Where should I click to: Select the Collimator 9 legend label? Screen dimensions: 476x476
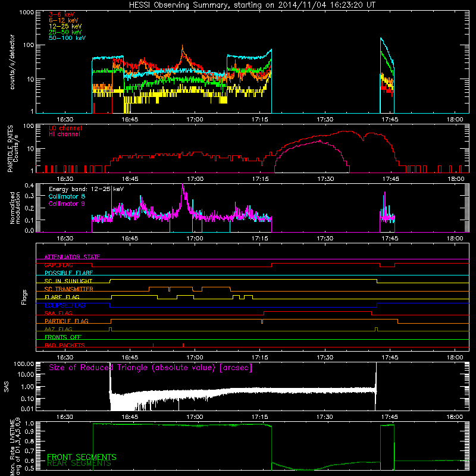(x=67, y=203)
